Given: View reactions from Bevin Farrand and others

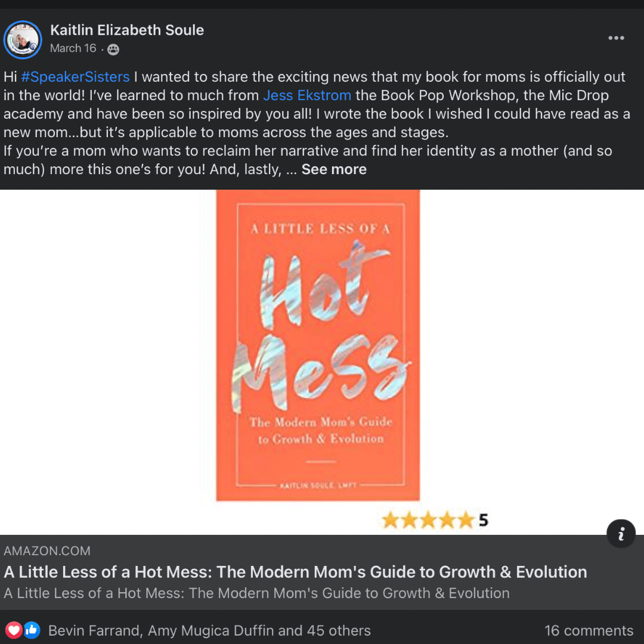Looking at the screenshot, I should pos(209,630).
